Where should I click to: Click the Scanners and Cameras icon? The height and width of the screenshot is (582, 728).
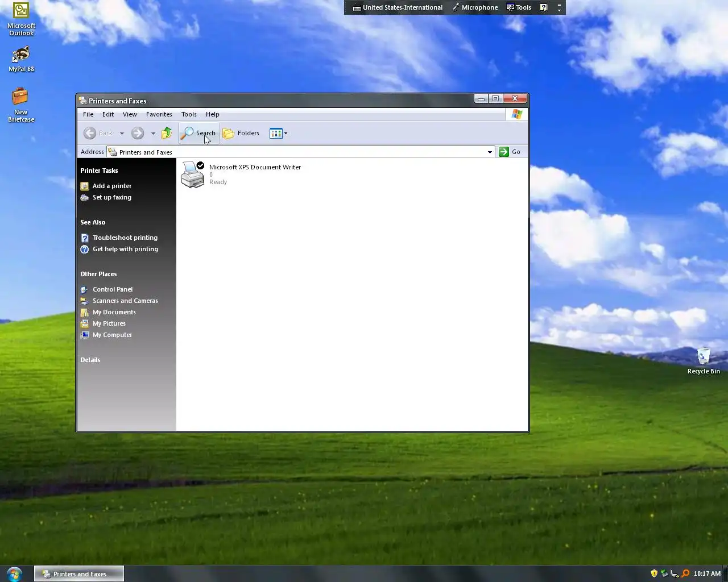click(85, 301)
